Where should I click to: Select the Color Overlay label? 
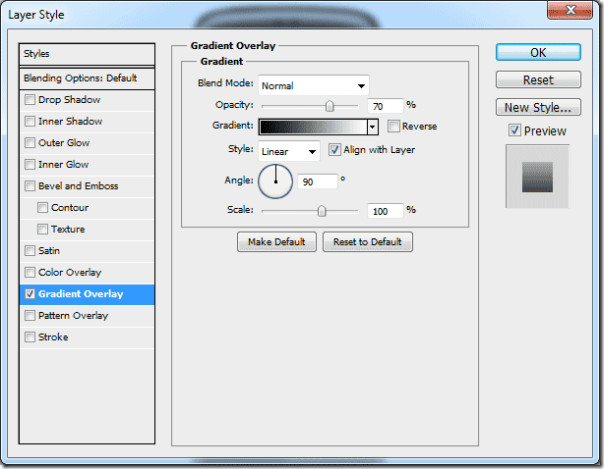click(x=70, y=272)
